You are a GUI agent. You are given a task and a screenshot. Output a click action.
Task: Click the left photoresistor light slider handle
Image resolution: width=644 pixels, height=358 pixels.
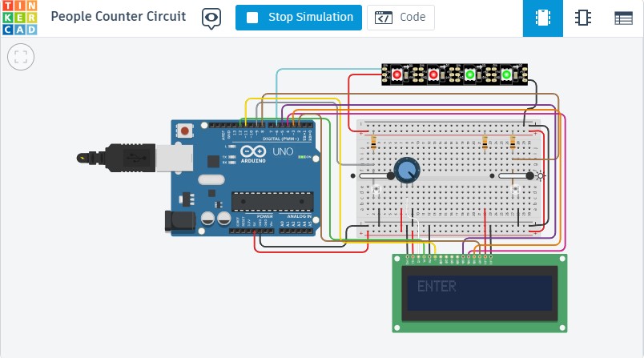tap(391, 175)
